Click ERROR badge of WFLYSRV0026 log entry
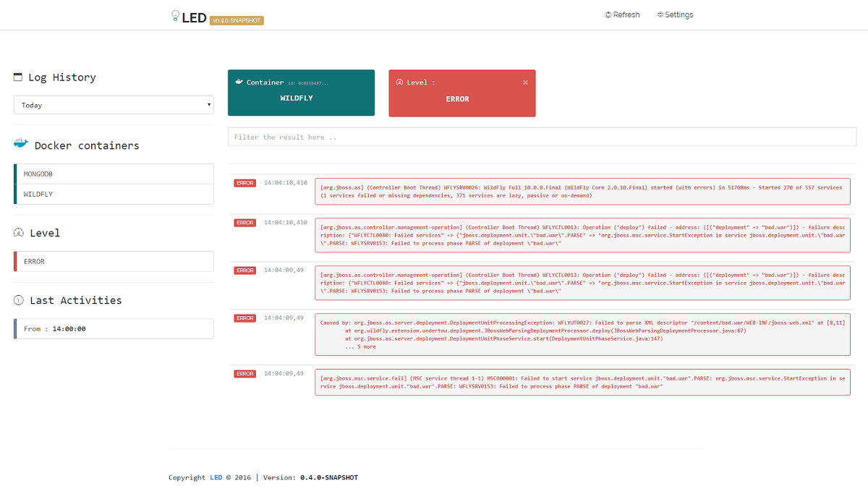The height and width of the screenshot is (499, 868). point(245,183)
